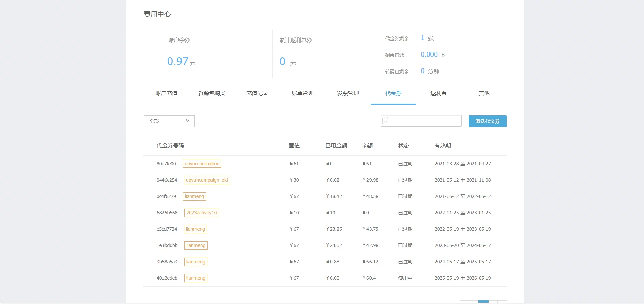This screenshot has height=304, width=644.
Task: Click the upyuncampaign_old voucher tag
Action: tap(207, 180)
